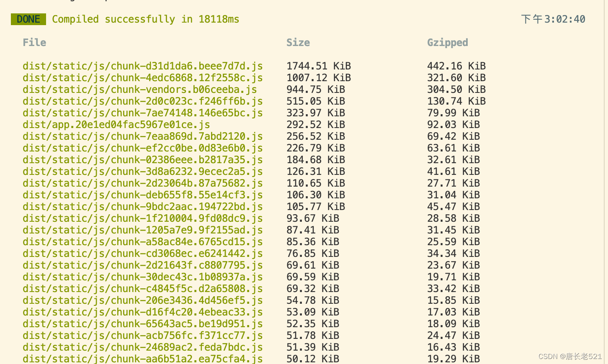Click gzipped value 304.50 KiB

[x=456, y=90]
